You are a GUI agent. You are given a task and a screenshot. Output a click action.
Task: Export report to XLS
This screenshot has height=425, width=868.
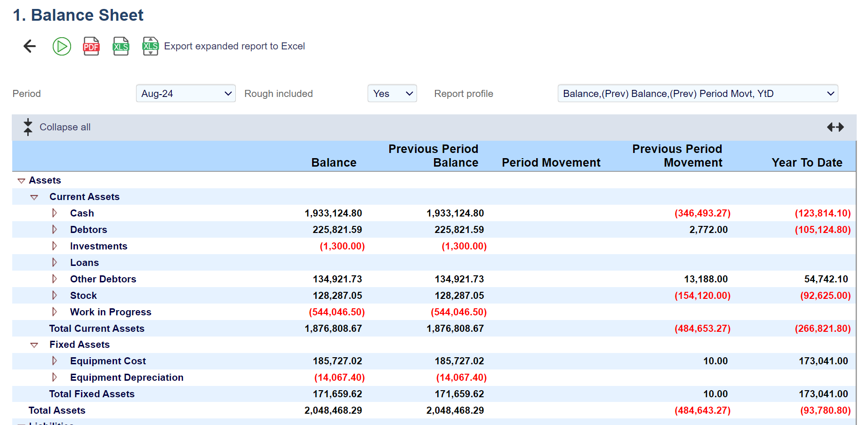pos(121,46)
